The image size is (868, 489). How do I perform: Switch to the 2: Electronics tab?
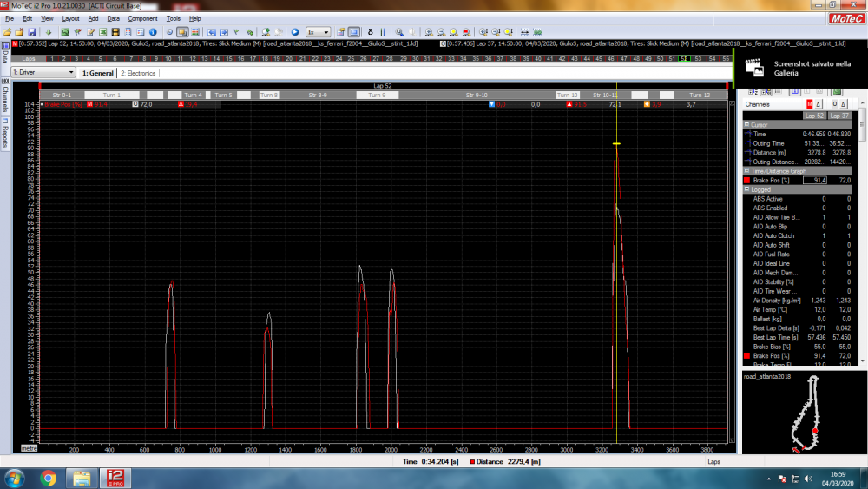click(x=138, y=73)
